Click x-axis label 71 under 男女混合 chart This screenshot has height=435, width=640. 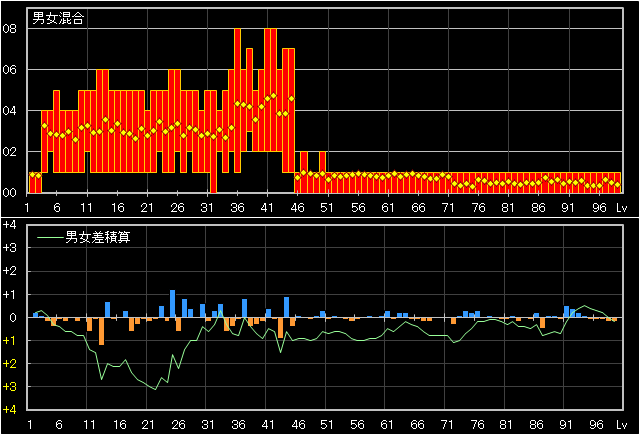point(448,208)
